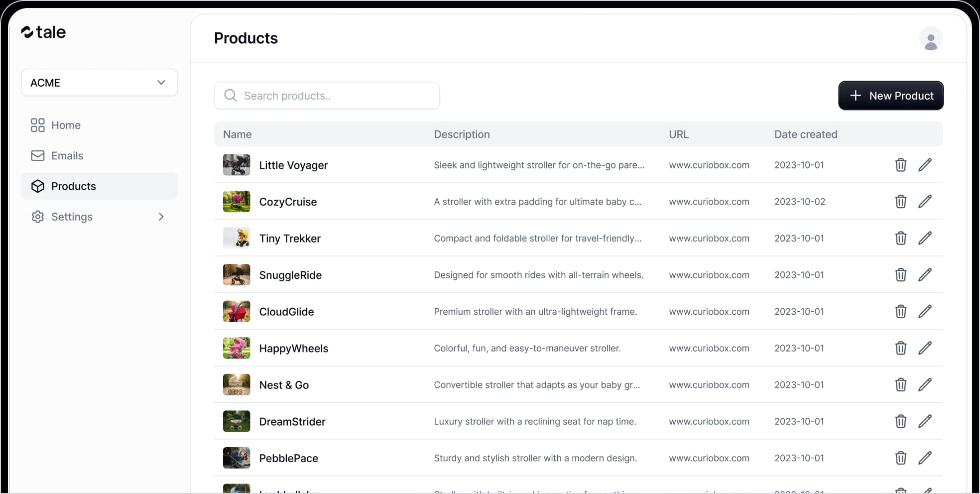Open DreamStrider stroller thumbnail

[237, 421]
